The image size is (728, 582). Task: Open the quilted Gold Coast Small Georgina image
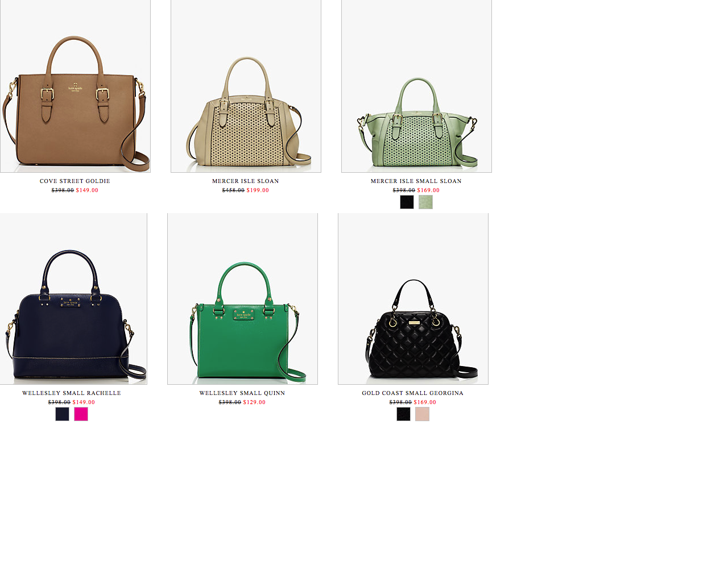tap(413, 299)
